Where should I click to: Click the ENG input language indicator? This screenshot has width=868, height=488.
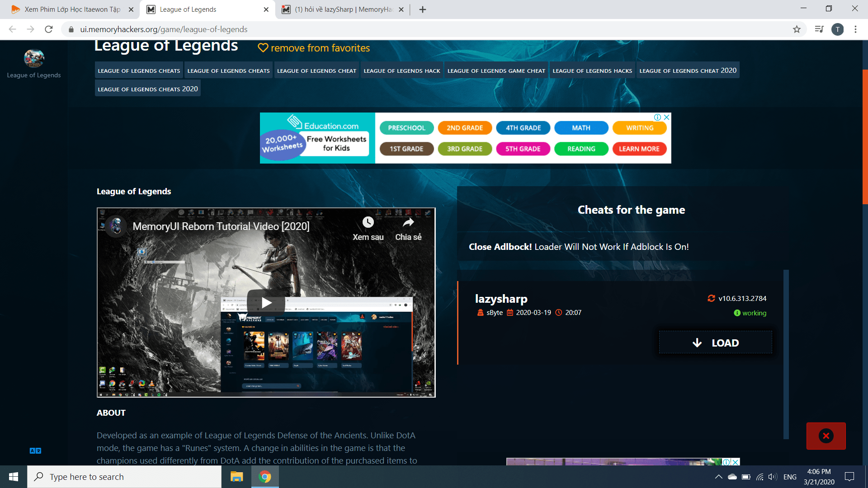pyautogui.click(x=790, y=477)
